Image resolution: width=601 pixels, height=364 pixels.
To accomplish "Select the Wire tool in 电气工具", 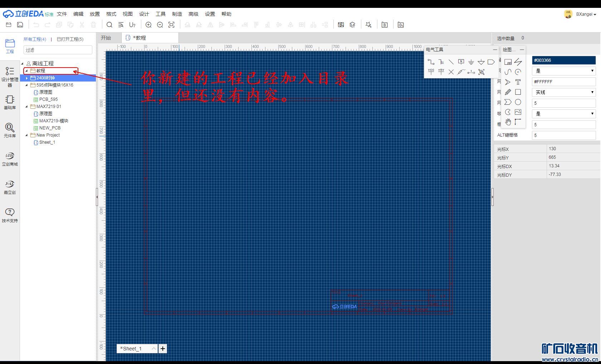I will click(431, 62).
